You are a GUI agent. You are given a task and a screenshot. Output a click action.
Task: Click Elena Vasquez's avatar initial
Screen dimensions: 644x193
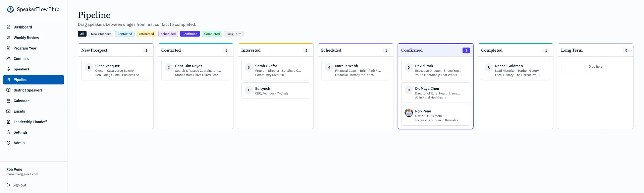[x=89, y=68]
